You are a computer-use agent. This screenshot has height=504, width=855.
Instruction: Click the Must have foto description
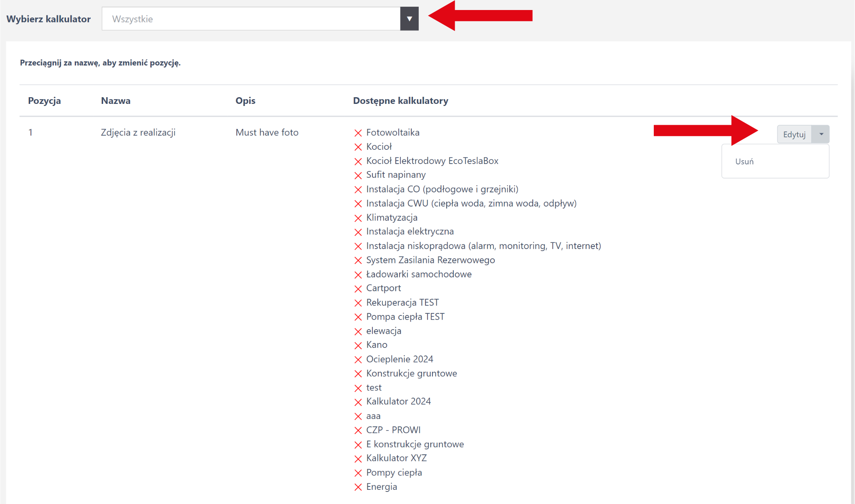[267, 133]
